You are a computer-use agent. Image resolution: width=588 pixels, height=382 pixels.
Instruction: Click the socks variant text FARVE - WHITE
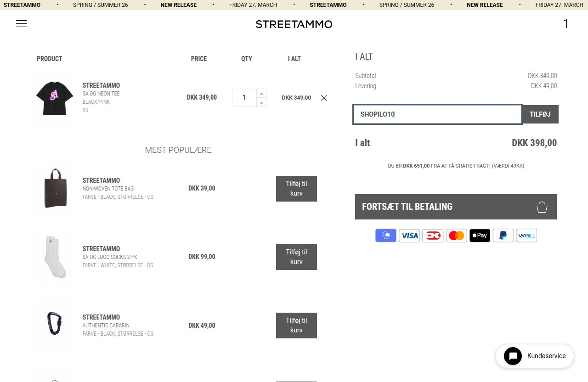[x=118, y=265]
